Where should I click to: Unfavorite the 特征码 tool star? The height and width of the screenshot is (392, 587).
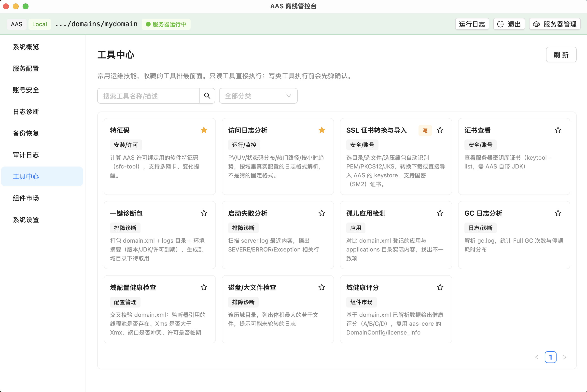tap(204, 130)
